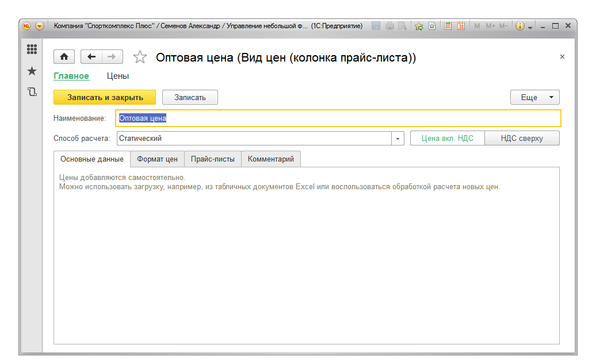Click the M- memory button
The image size is (596, 364).
[503, 26]
